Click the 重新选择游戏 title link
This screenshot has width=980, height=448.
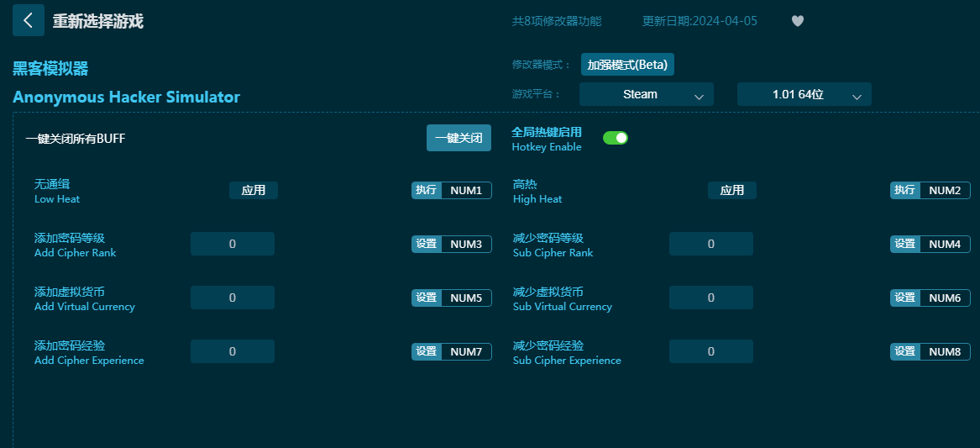click(x=98, y=21)
